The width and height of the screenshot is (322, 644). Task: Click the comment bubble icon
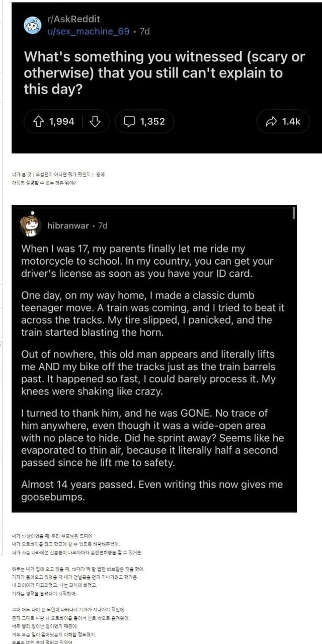pos(129,121)
